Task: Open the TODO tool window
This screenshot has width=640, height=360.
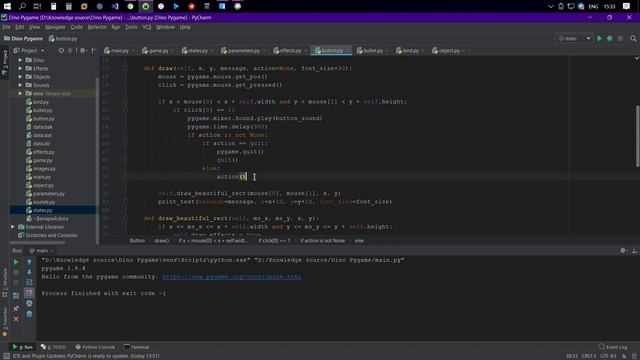Action: click(x=53, y=347)
